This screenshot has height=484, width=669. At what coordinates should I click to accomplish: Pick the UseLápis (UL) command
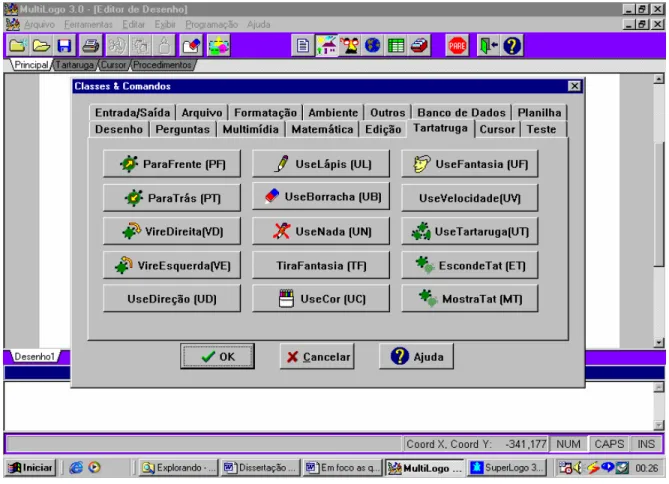(321, 164)
